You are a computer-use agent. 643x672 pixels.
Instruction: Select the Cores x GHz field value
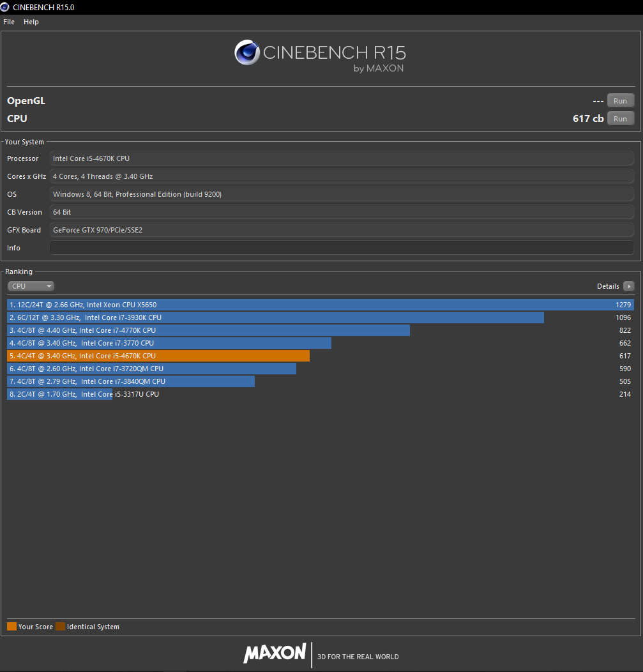pyautogui.click(x=342, y=176)
